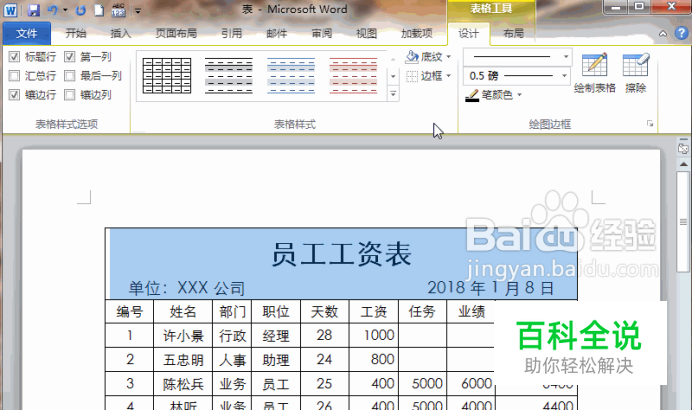
Task: Select the 布局 Layout tab under Table Tools
Action: click(513, 34)
